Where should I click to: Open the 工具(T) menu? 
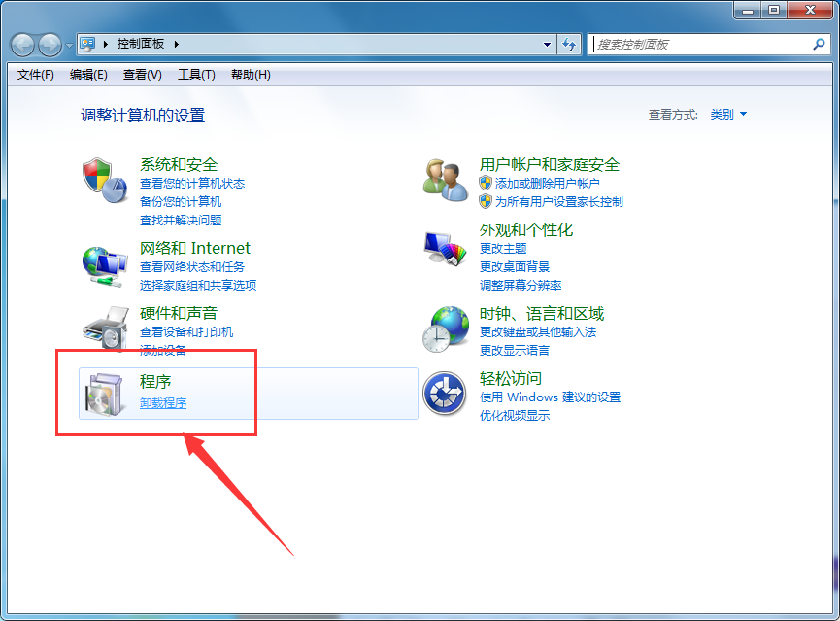click(196, 75)
